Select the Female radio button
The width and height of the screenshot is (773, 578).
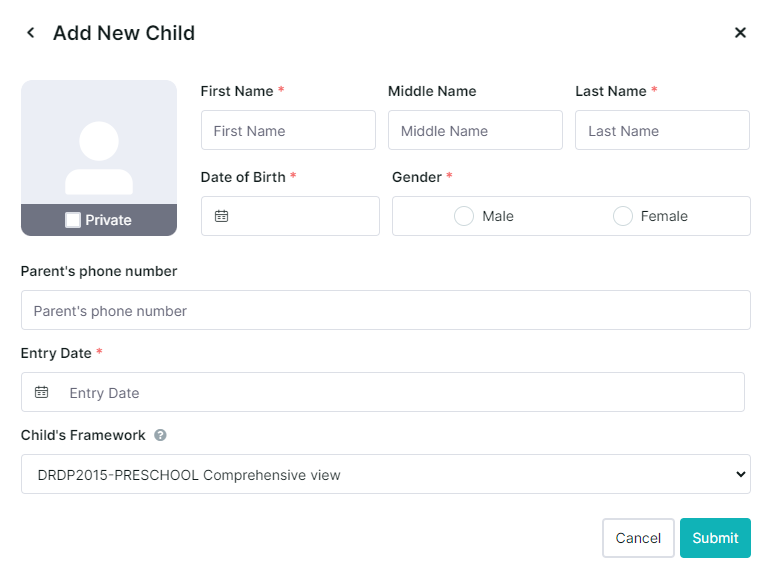point(623,216)
